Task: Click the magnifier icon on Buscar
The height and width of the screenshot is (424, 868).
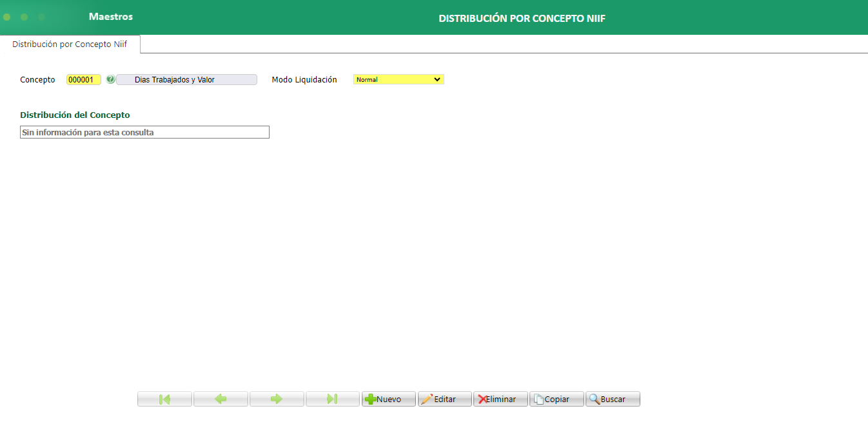Action: pos(594,398)
